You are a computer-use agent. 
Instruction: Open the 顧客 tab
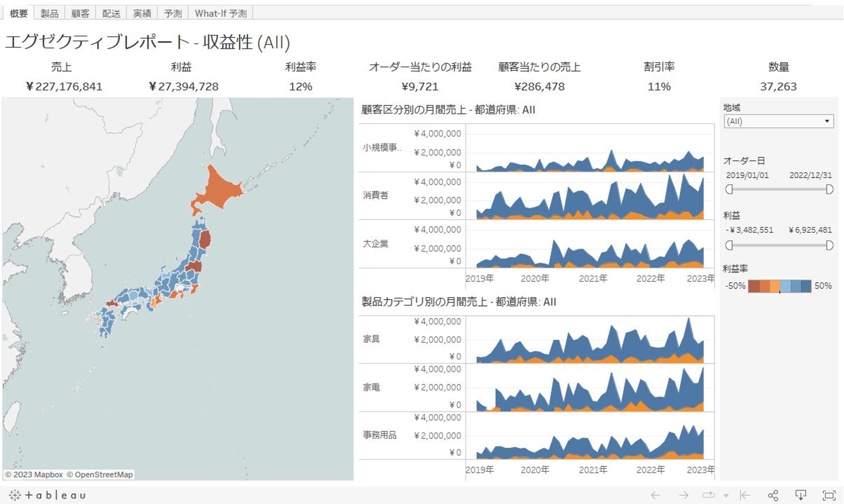[x=80, y=13]
